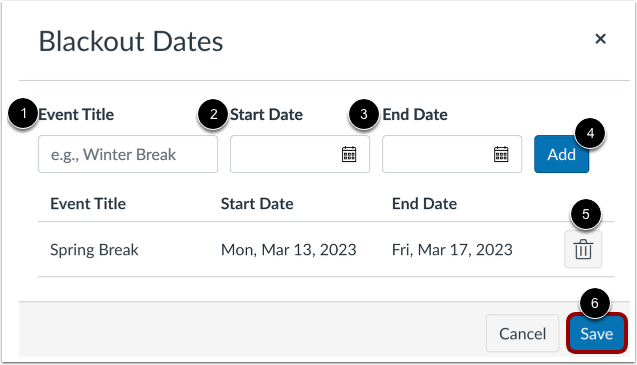Click the Mon, Mar 13, 2023 start date
This screenshot has height=365, width=637.
(x=288, y=250)
